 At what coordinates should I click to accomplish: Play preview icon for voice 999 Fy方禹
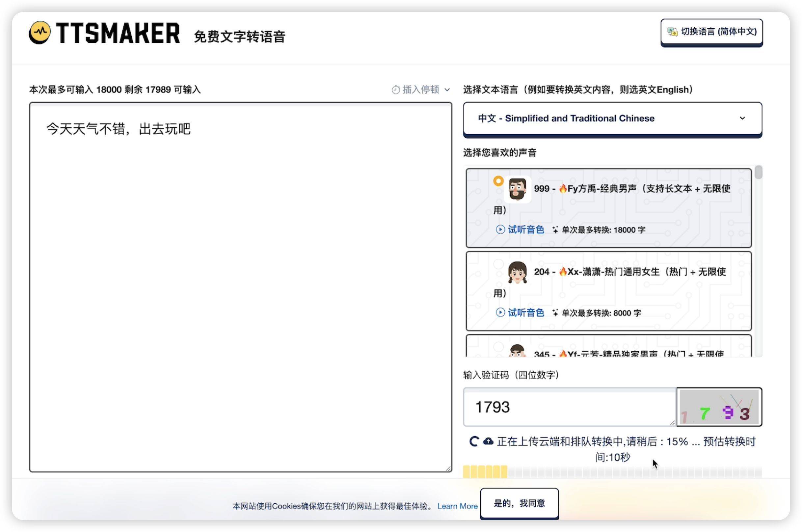[x=500, y=229]
